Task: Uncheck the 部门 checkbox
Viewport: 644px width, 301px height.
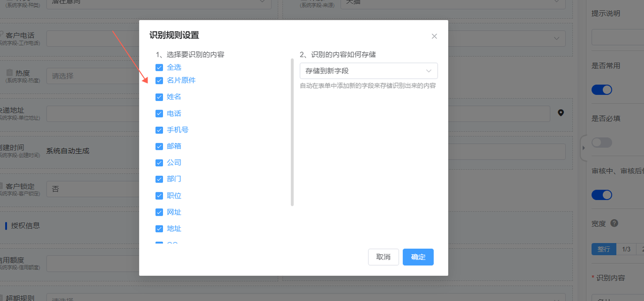Action: 159,179
